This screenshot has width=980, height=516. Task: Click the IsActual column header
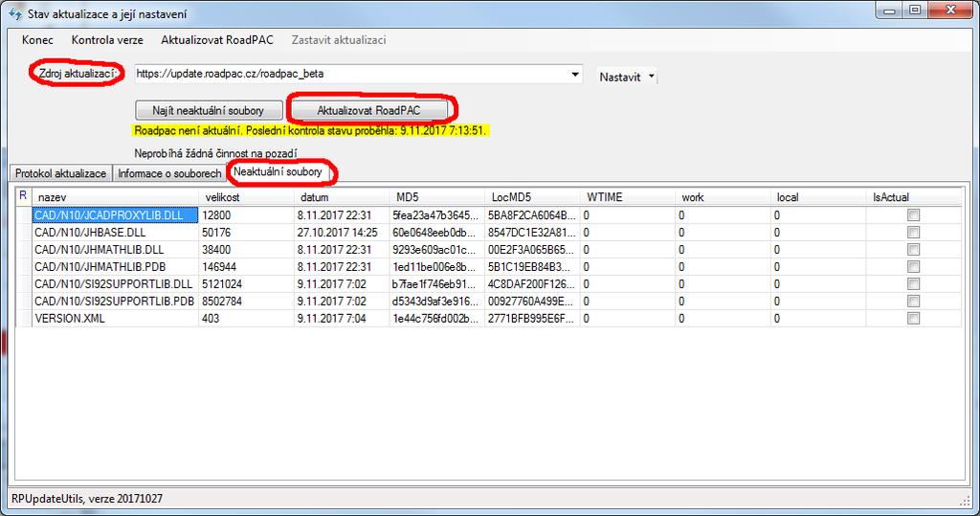coord(914,197)
